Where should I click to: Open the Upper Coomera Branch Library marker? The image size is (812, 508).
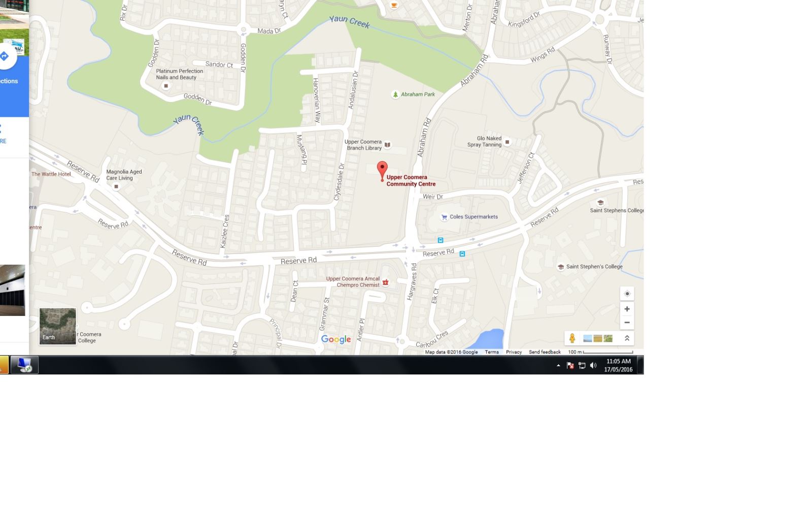[387, 145]
